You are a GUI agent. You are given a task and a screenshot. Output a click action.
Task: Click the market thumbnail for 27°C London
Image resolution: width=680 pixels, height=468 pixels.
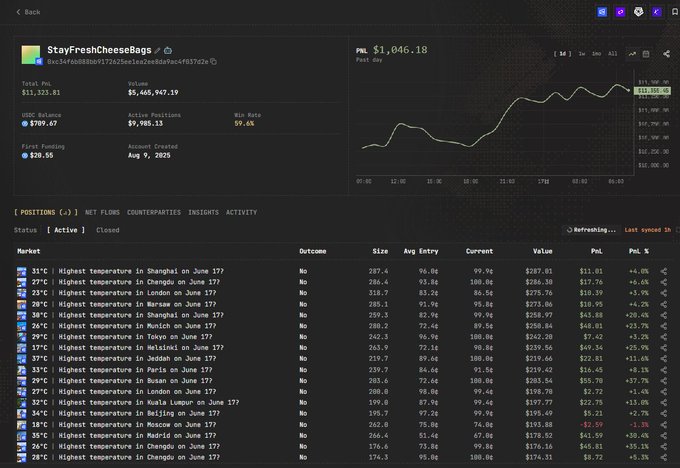point(22,391)
